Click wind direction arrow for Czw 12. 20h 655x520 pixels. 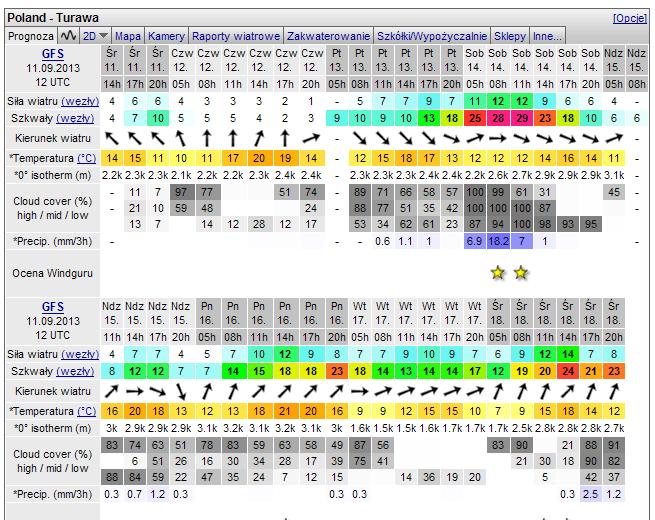coord(311,138)
